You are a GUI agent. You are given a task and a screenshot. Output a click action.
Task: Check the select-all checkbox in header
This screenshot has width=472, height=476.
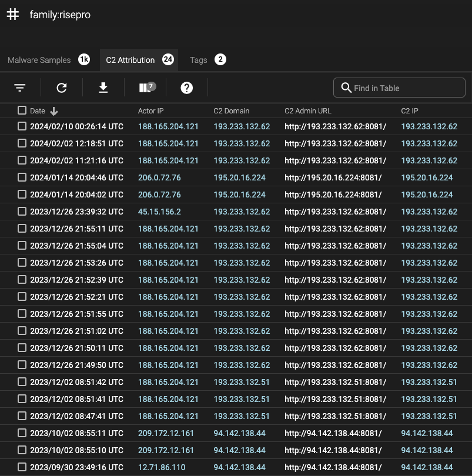coord(22,110)
